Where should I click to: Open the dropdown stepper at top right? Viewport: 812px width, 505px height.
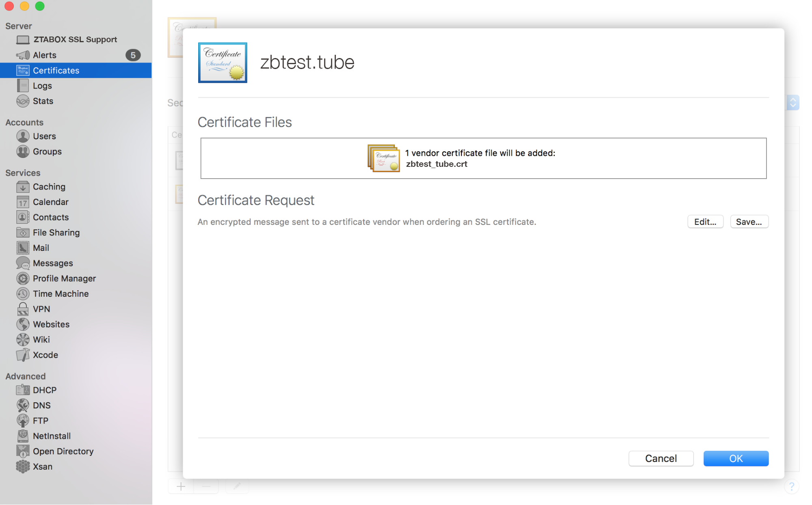[x=793, y=103]
